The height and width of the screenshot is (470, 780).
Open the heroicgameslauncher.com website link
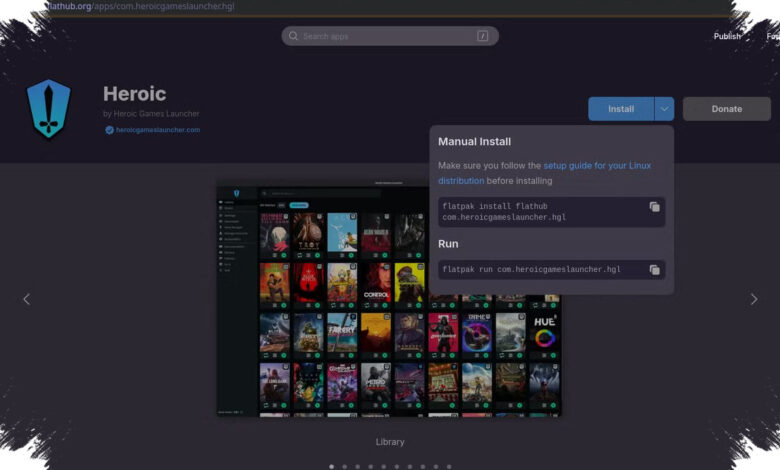point(158,130)
